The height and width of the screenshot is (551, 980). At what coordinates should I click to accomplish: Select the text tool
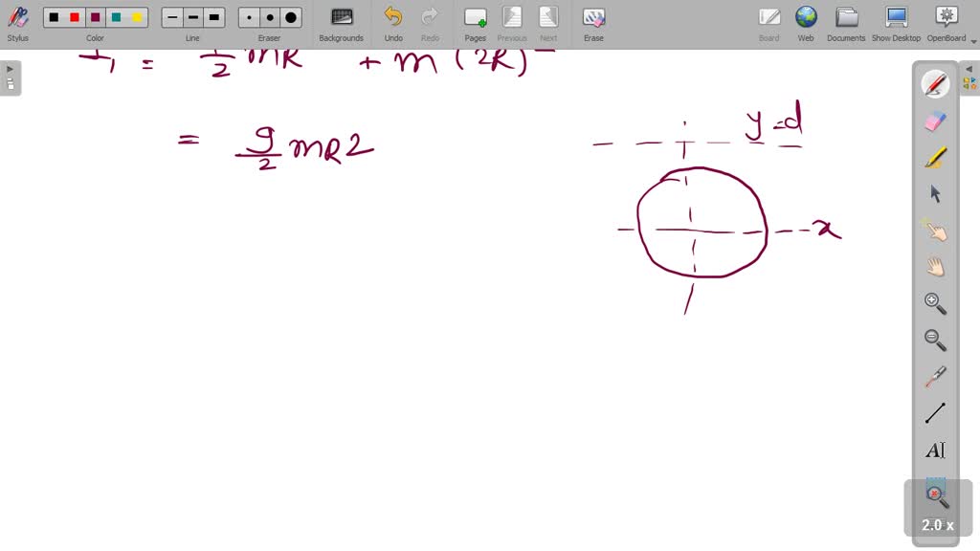click(x=935, y=450)
